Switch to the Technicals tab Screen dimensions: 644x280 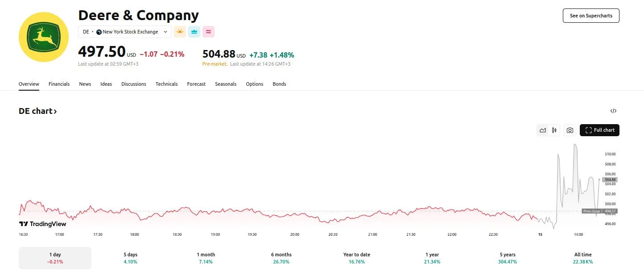coord(166,84)
